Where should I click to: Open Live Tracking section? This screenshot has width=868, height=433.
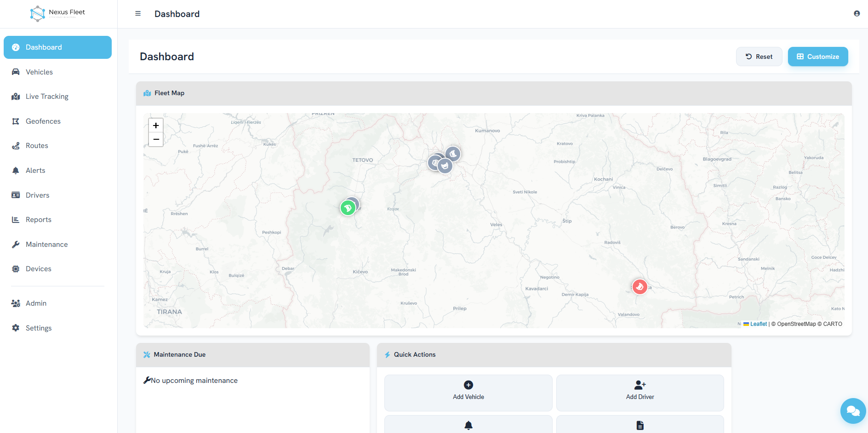(x=57, y=97)
